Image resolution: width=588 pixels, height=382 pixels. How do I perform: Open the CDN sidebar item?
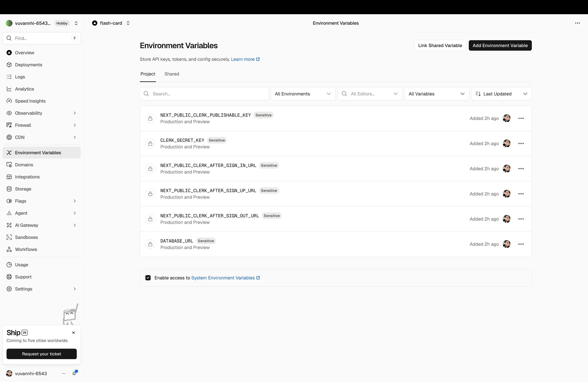(41, 137)
